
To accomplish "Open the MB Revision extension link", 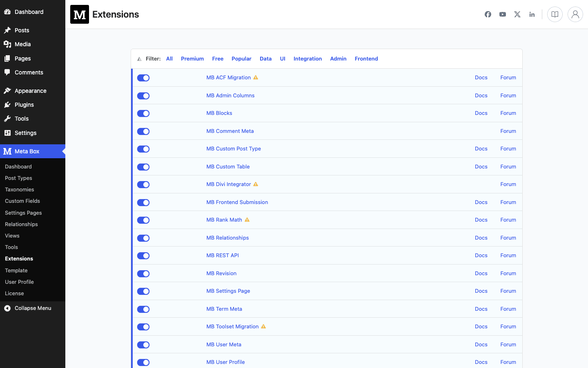I will (221, 273).
